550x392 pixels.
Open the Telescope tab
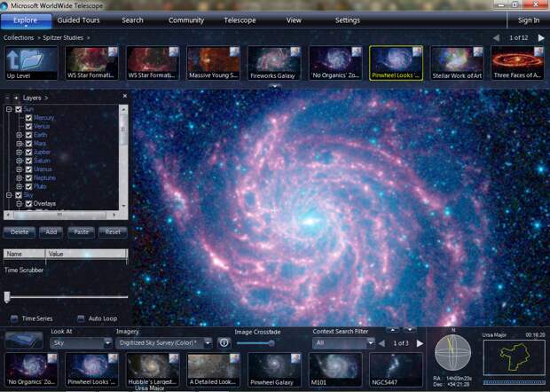click(x=240, y=20)
